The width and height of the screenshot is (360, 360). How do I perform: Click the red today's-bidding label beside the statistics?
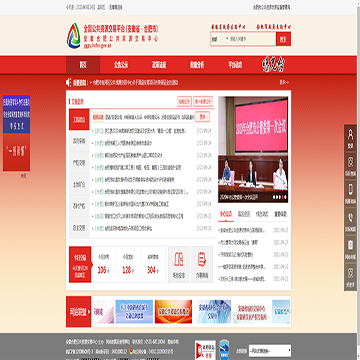click(80, 264)
